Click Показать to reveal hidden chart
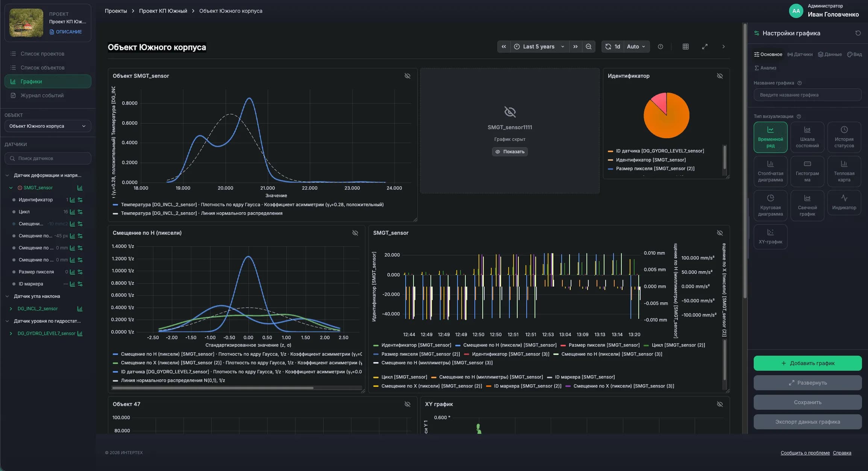868x471 pixels. pyautogui.click(x=510, y=152)
